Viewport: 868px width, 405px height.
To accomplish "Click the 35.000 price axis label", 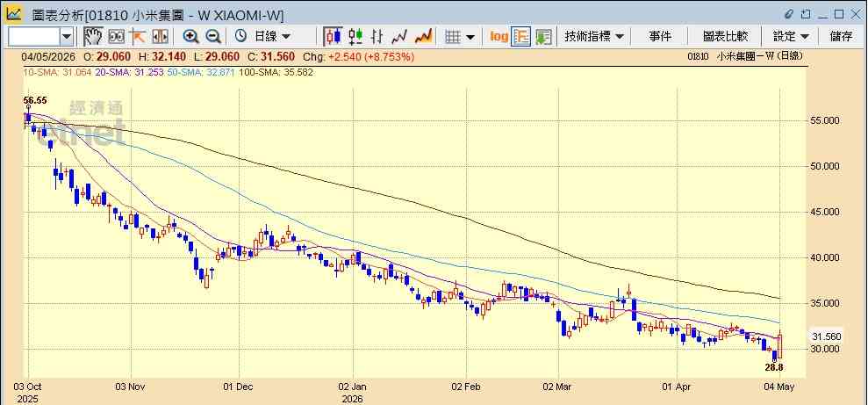I will [825, 303].
